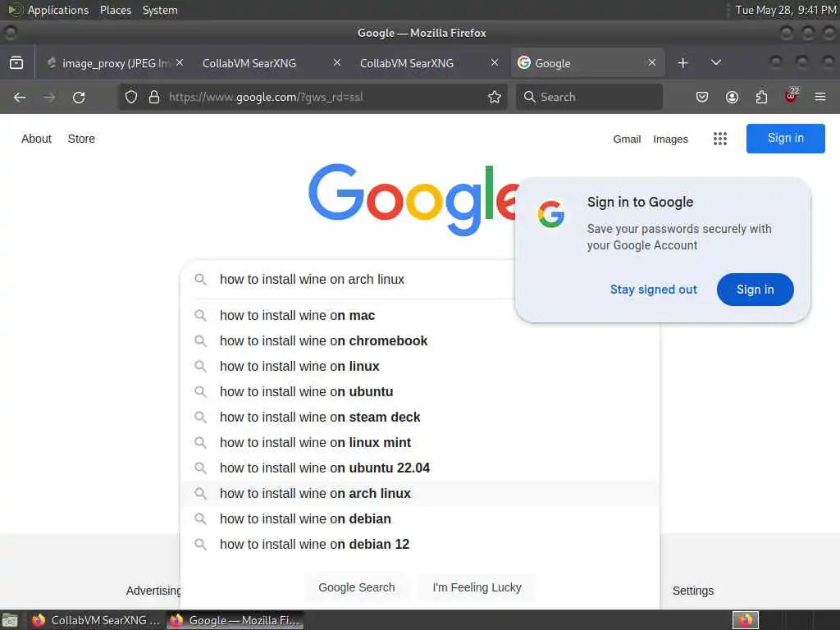Open the Gmail link

627,139
